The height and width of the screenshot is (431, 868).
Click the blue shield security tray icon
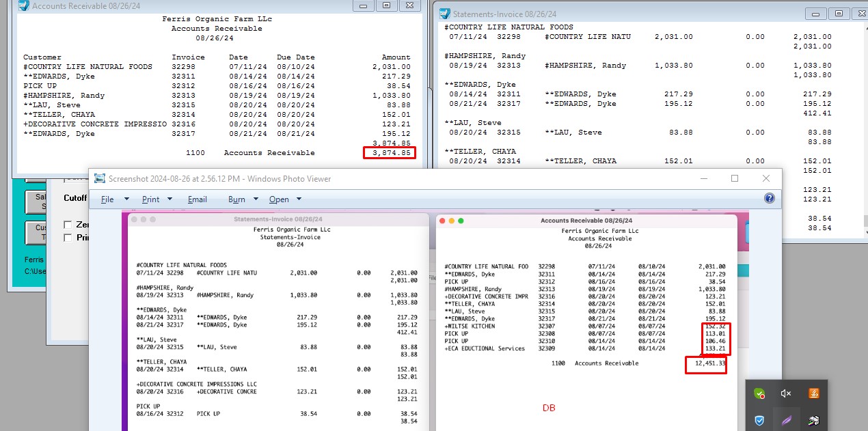(x=759, y=420)
